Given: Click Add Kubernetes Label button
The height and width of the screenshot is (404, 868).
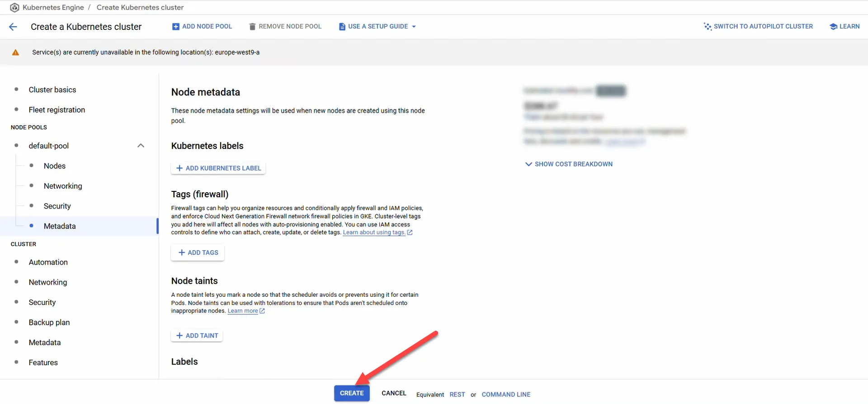Looking at the screenshot, I should click(x=218, y=168).
